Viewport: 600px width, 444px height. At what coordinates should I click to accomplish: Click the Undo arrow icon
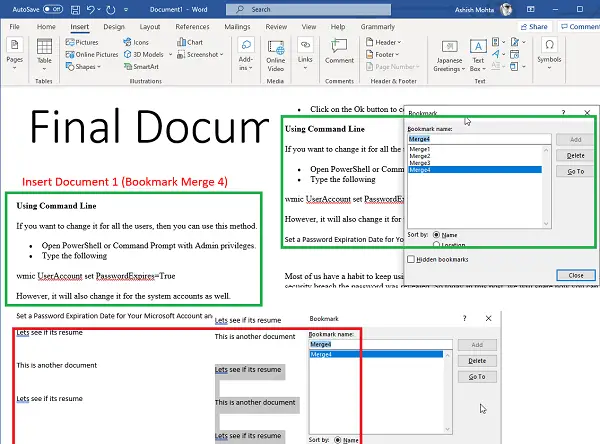click(x=91, y=10)
